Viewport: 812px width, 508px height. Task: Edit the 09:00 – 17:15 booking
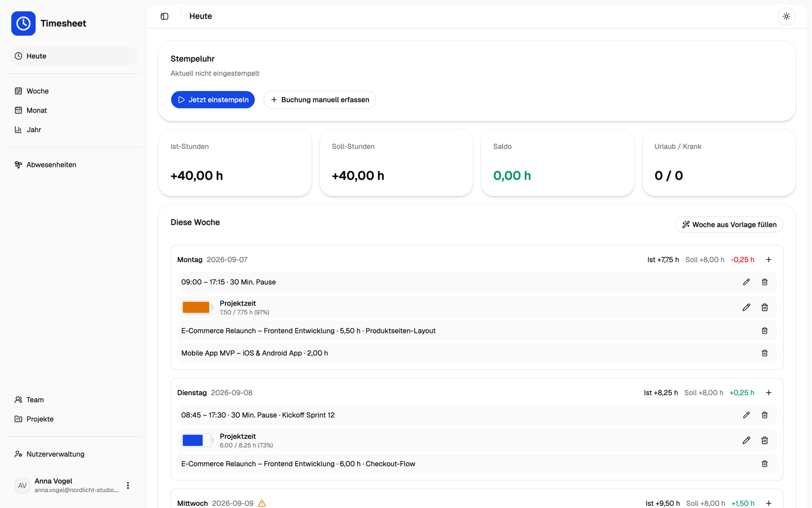coord(746,282)
